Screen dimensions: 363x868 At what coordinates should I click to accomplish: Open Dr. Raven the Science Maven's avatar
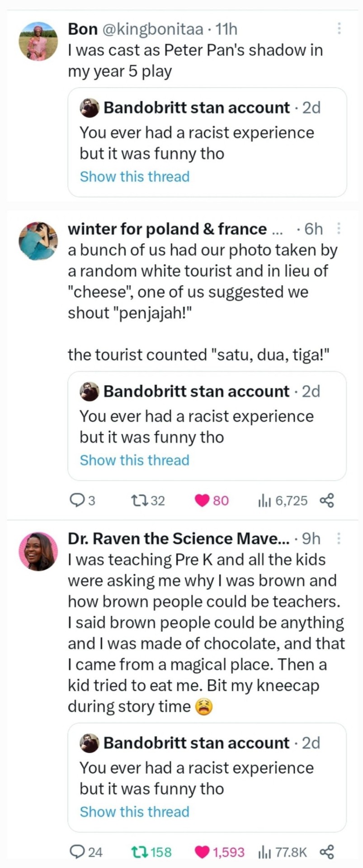[x=38, y=551]
